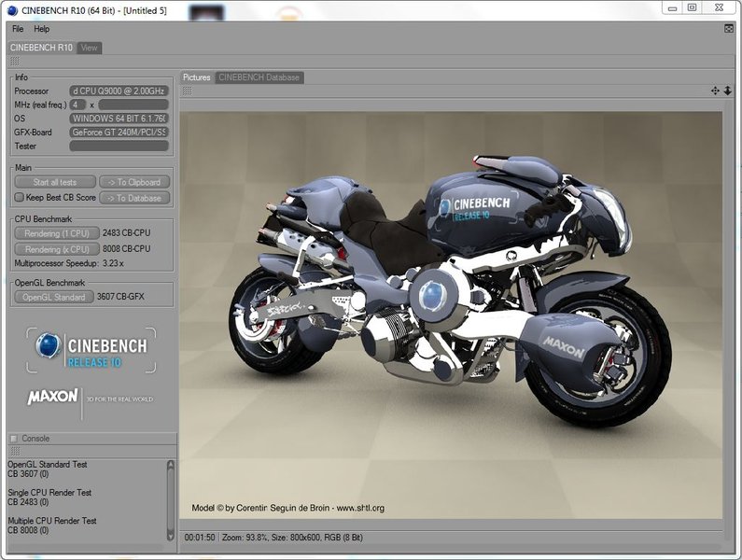Click the grip handle below Pictures tab
The width and height of the screenshot is (742, 560).
pos(188,91)
